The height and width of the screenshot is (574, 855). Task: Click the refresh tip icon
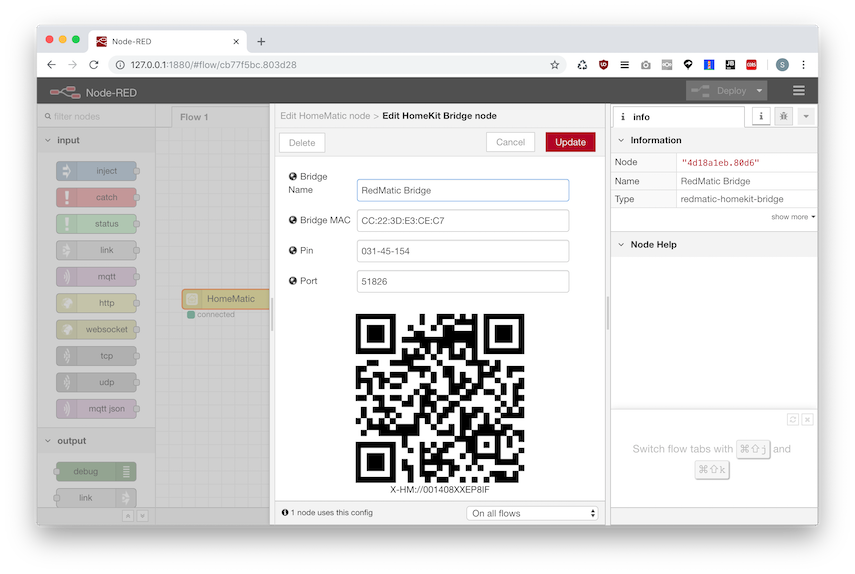point(793,419)
